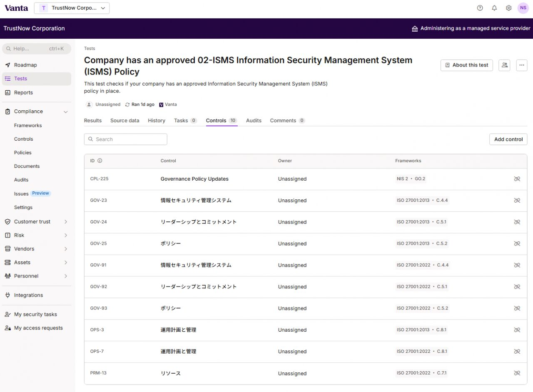This screenshot has width=533, height=392.
Task: Open the notifications bell icon
Action: pos(494,8)
